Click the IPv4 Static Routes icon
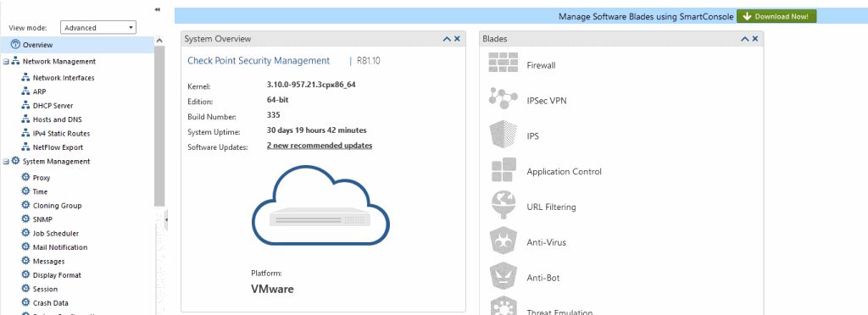The height and width of the screenshot is (315, 868). point(25,133)
